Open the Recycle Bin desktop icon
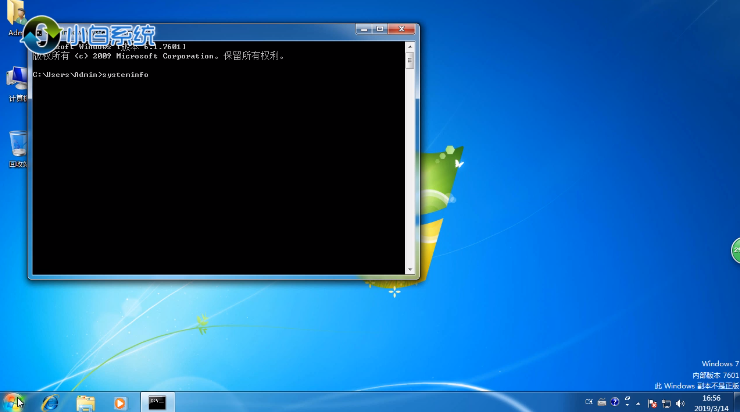The width and height of the screenshot is (740, 412). 18,147
